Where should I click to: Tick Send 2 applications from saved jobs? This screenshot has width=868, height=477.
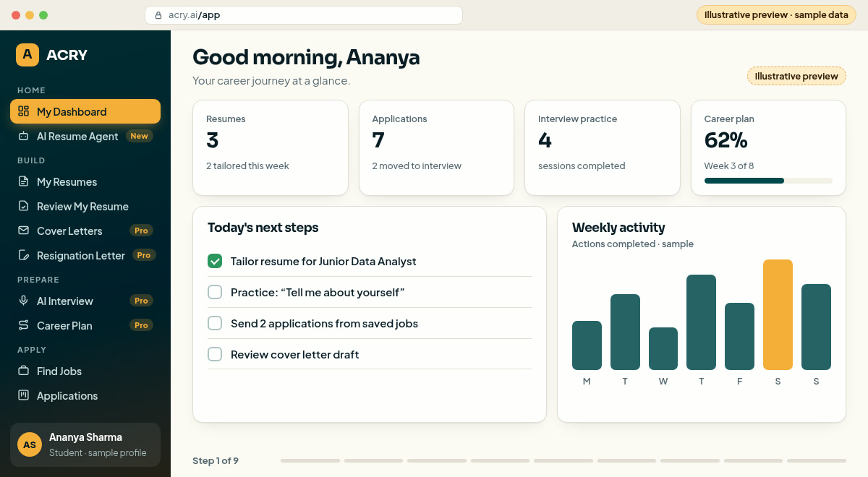215,323
